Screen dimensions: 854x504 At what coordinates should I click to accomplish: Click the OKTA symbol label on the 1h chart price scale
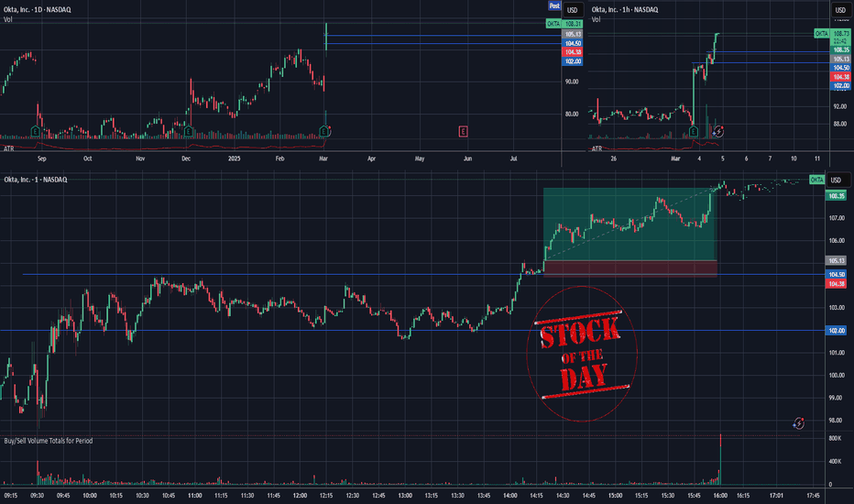pos(821,34)
